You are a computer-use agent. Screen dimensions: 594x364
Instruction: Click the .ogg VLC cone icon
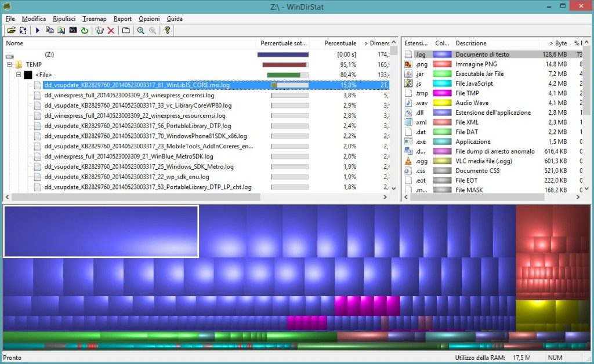[x=408, y=161]
